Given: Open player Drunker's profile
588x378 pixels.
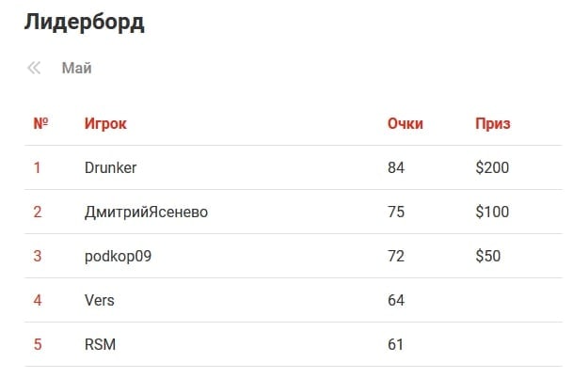Looking at the screenshot, I should pyautogui.click(x=111, y=167).
